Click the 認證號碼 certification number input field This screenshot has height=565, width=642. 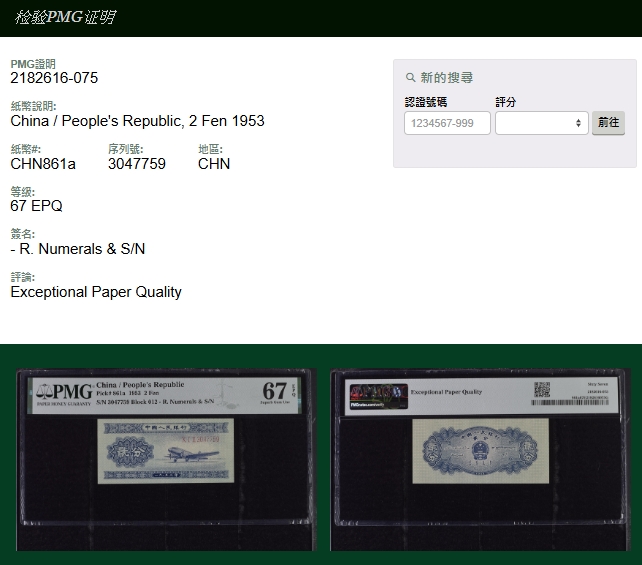[447, 123]
